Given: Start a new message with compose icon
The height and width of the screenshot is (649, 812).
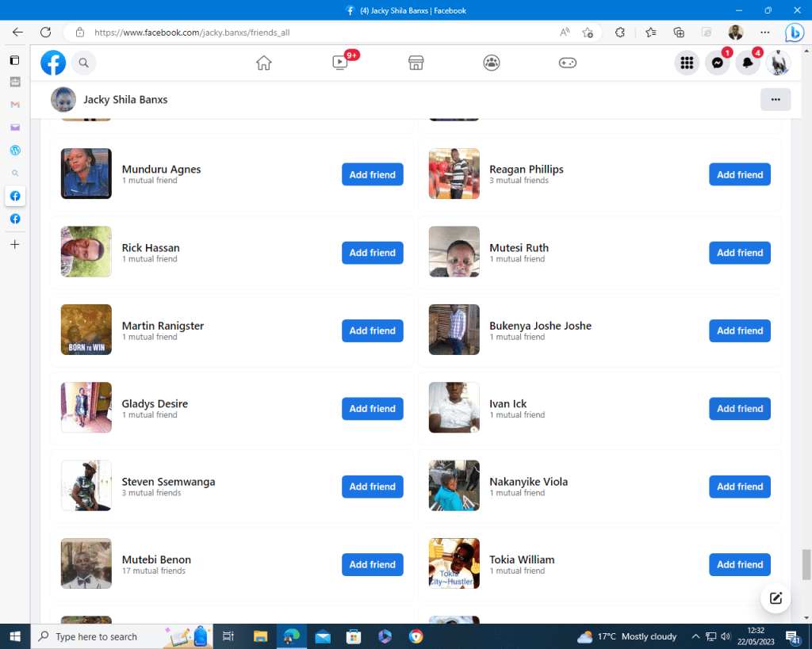Looking at the screenshot, I should click(x=775, y=598).
